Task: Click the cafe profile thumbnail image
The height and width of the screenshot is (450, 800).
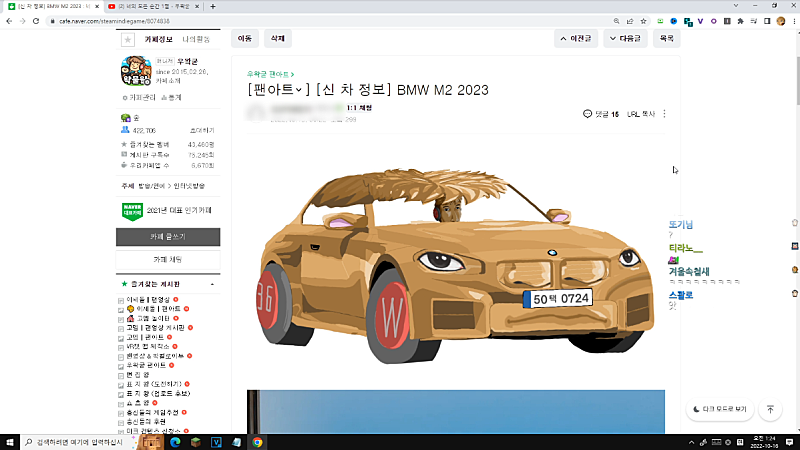Action: tap(136, 70)
